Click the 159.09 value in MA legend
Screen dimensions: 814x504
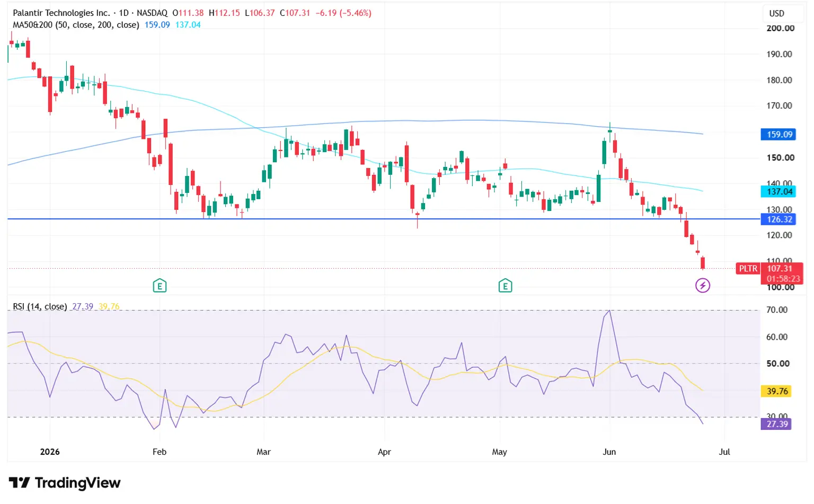click(x=157, y=25)
